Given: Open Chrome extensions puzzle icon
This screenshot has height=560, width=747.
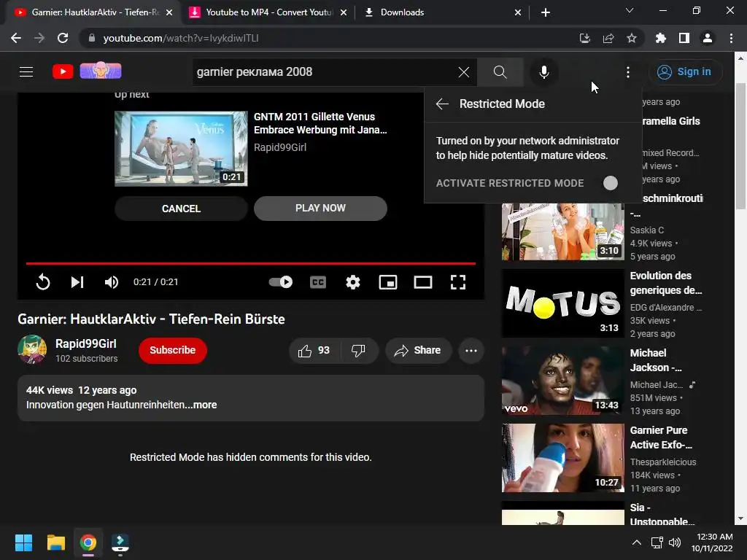Looking at the screenshot, I should 661,38.
